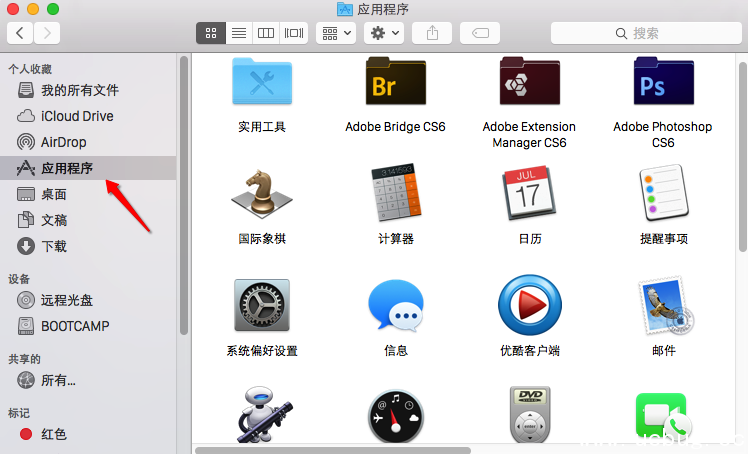Click the 提醒事项 label text
The width and height of the screenshot is (748, 454).
pos(664,238)
